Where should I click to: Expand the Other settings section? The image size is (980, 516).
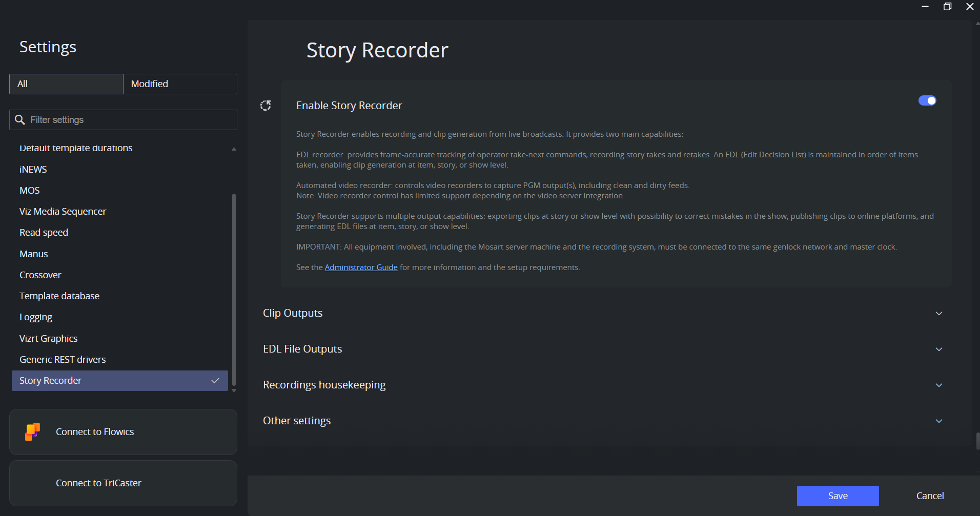tap(938, 421)
